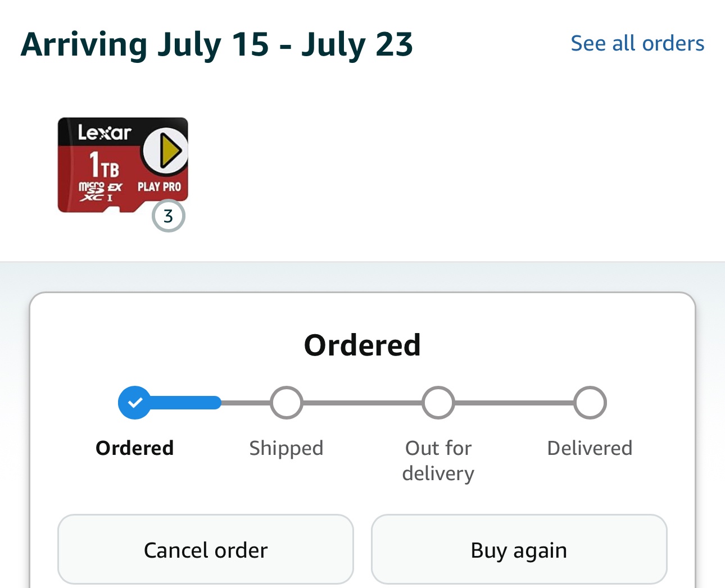725x588 pixels.
Task: Select the empty circle above Shipped
Action: click(287, 403)
